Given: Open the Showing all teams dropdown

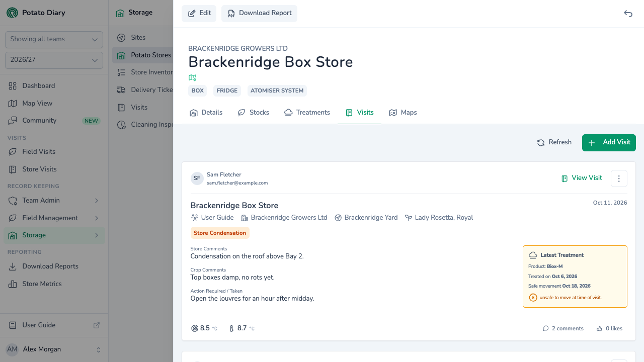Looking at the screenshot, I should coord(54,39).
